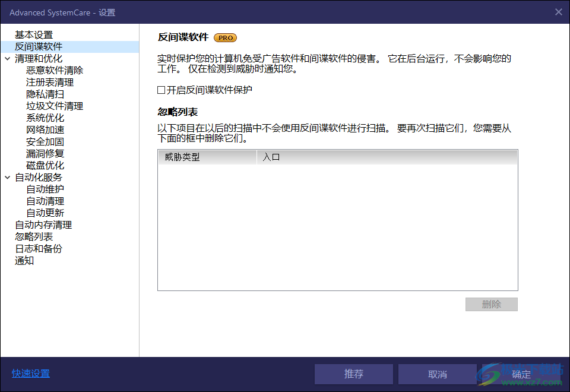Open 垃圾文件清理 settings

[x=55, y=106]
